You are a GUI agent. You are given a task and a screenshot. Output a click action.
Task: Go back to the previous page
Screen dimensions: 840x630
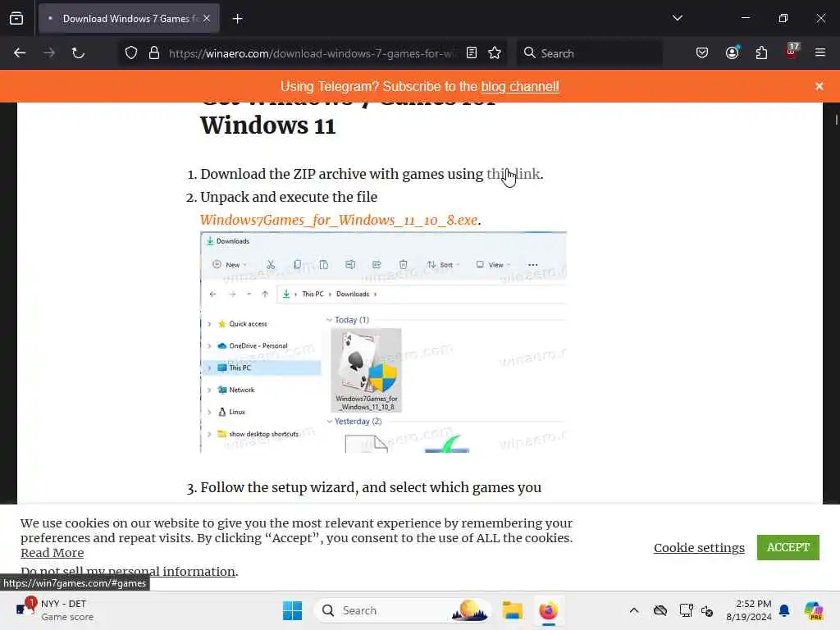pyautogui.click(x=20, y=53)
